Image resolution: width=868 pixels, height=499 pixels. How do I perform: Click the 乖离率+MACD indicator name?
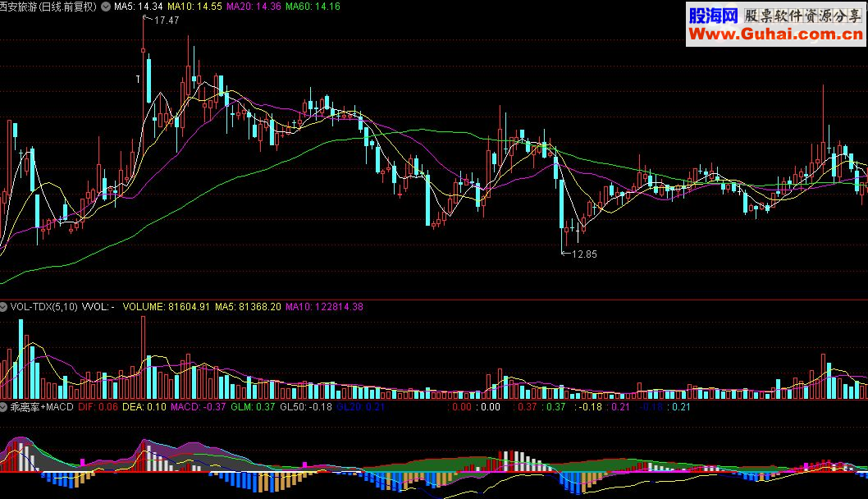(x=42, y=407)
